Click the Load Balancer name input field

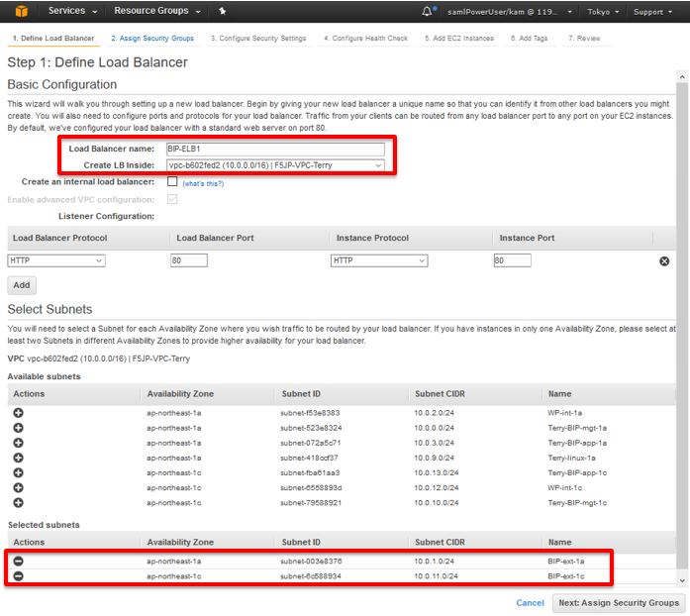point(275,149)
